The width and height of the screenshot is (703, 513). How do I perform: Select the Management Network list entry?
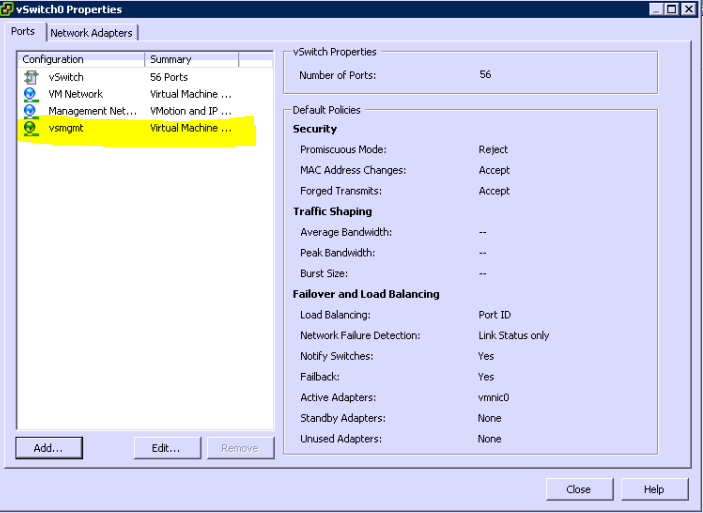(x=92, y=111)
